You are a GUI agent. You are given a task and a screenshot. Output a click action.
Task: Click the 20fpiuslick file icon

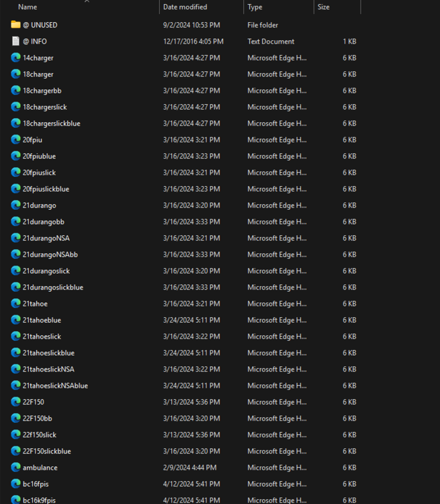(x=15, y=172)
